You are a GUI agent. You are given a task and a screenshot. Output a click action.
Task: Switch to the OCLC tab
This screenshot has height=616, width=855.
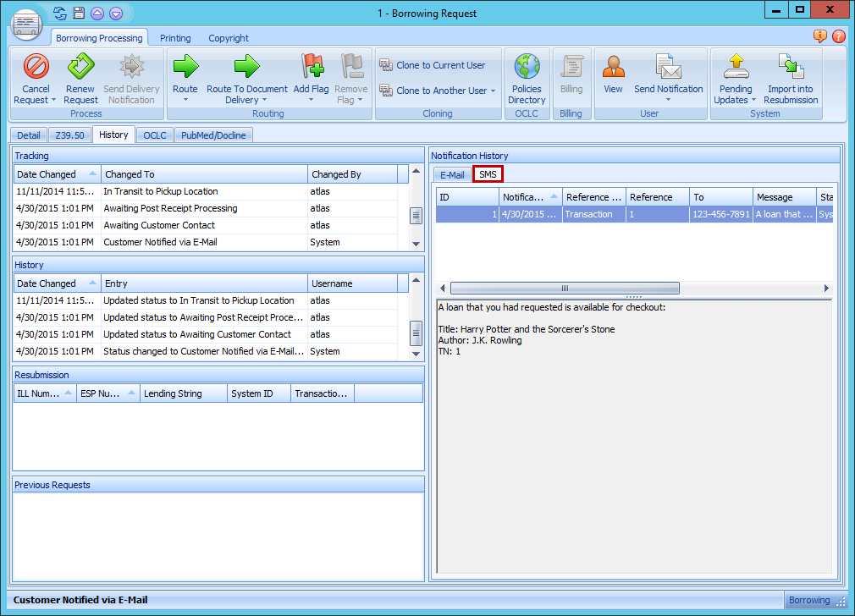point(155,135)
